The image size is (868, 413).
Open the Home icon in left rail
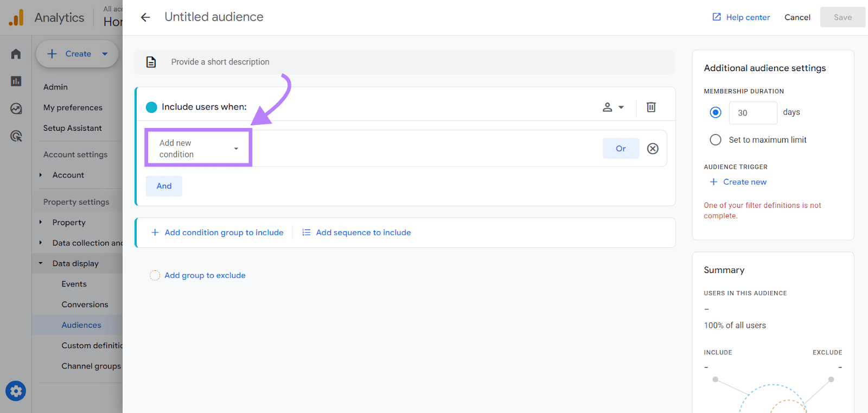(16, 54)
